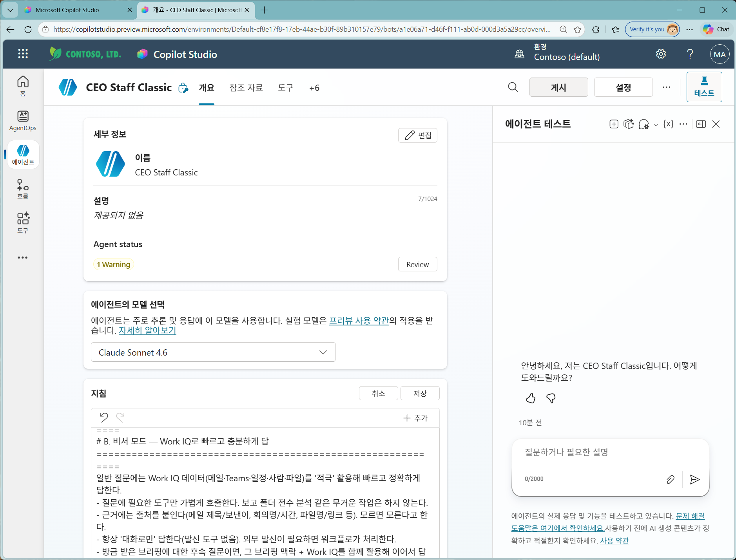Click the browser address bar
This screenshot has height=560, width=736.
tap(302, 29)
